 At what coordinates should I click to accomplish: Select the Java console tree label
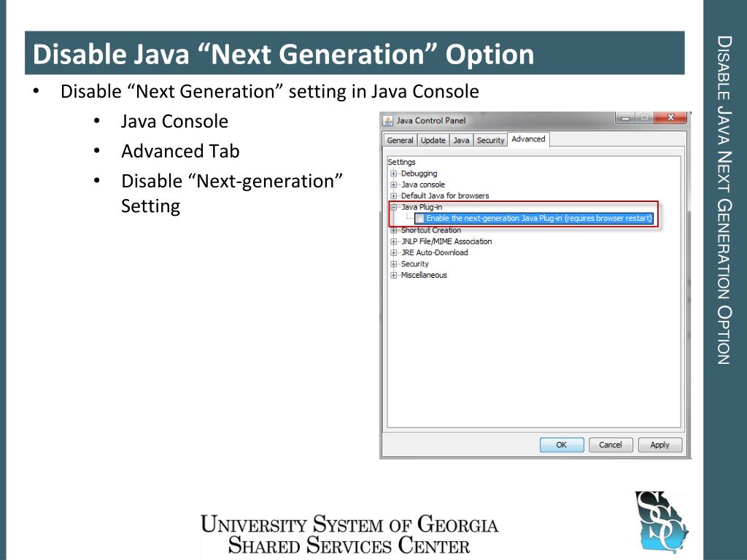pyautogui.click(x=423, y=184)
